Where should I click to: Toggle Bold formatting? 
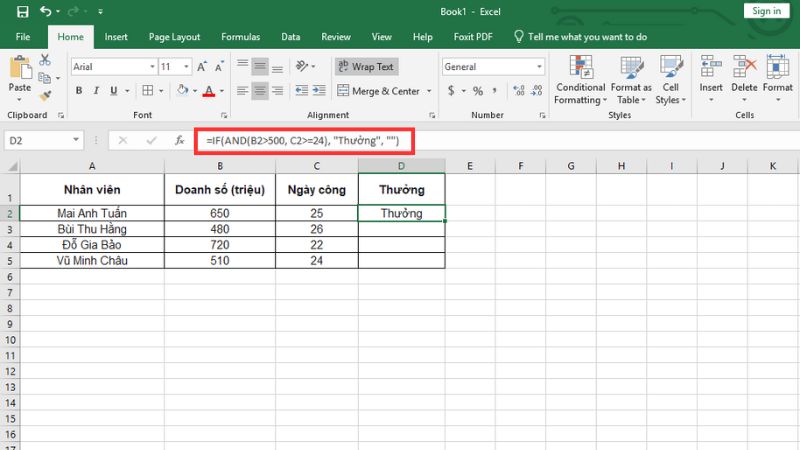pyautogui.click(x=79, y=91)
